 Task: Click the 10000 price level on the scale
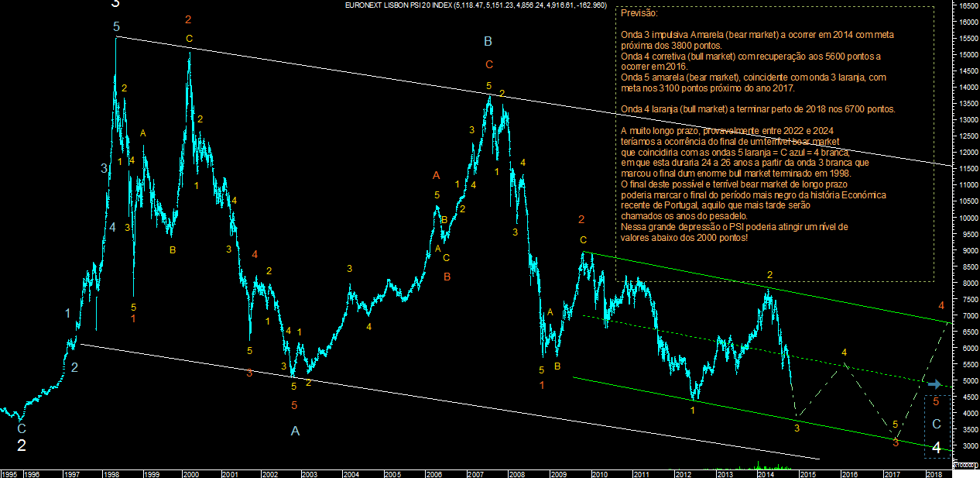968,218
